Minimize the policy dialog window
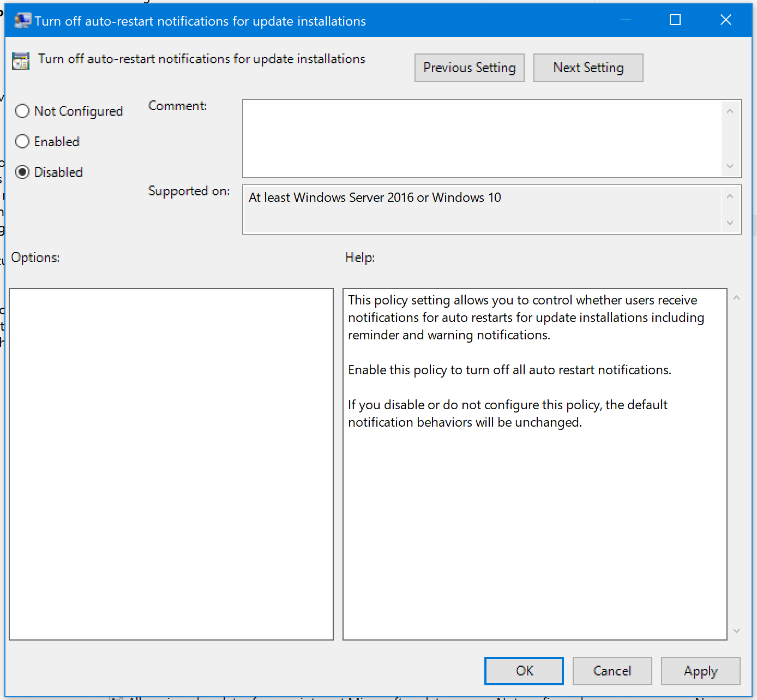 tap(626, 20)
